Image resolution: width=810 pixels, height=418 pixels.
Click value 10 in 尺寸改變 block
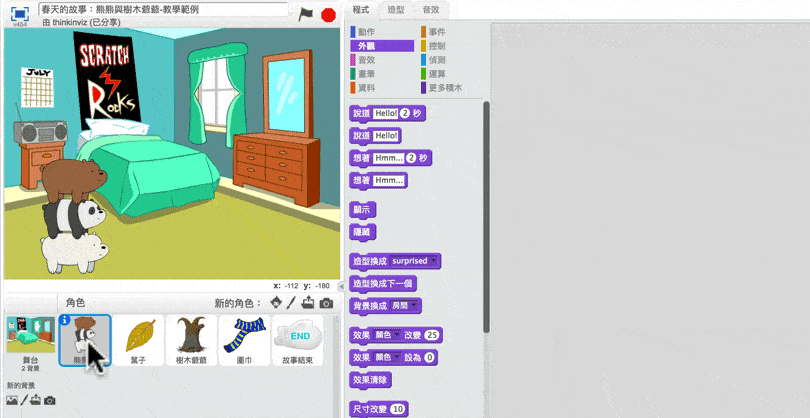click(397, 409)
